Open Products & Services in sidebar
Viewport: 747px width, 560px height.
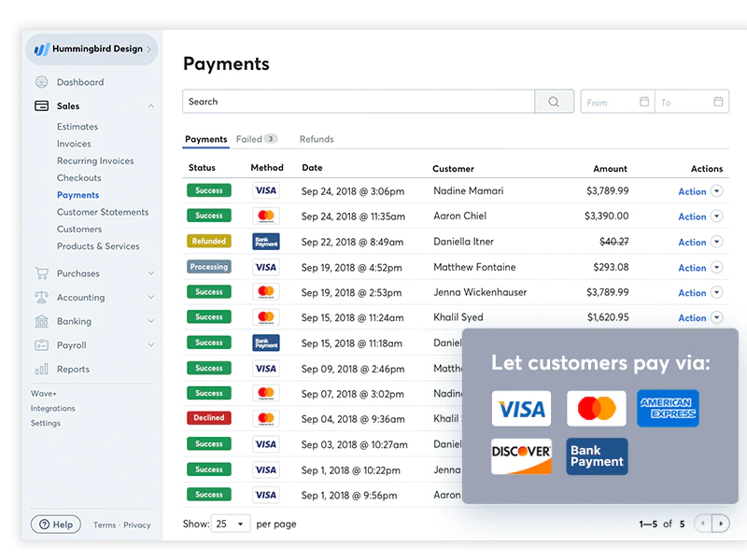coord(98,246)
